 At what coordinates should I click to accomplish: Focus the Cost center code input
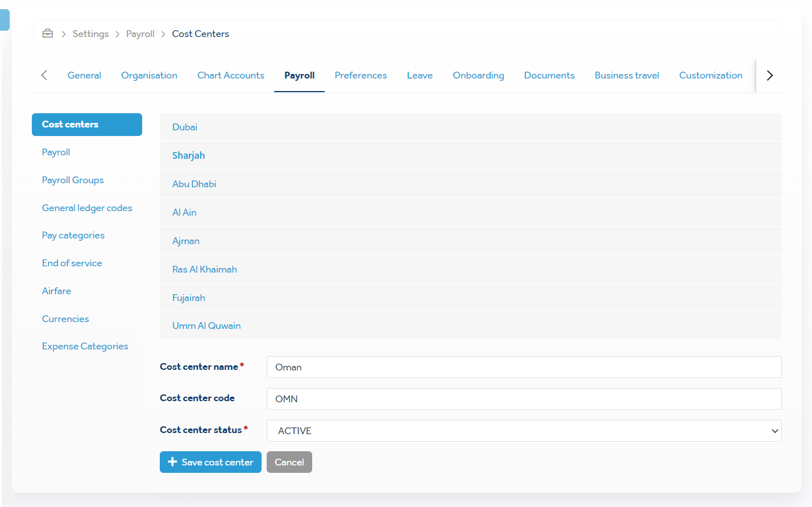[x=524, y=399]
